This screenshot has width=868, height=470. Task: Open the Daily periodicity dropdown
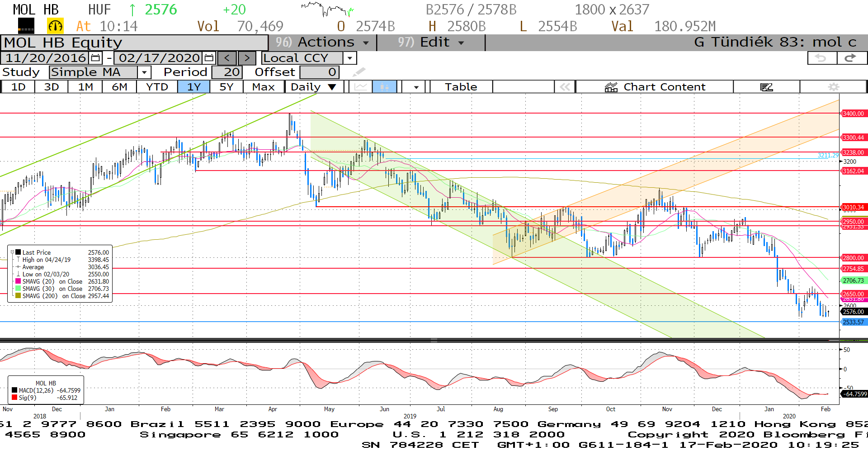click(314, 87)
